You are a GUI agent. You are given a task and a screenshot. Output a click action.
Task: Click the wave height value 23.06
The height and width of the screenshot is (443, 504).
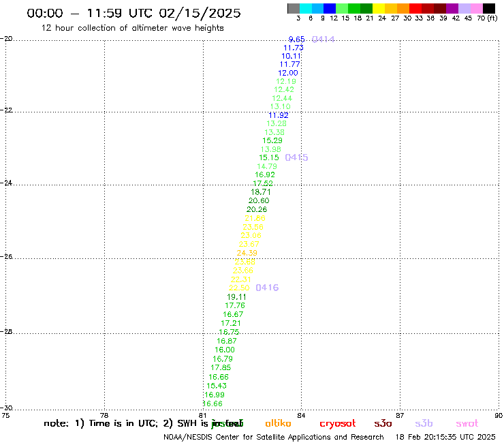[x=251, y=236]
